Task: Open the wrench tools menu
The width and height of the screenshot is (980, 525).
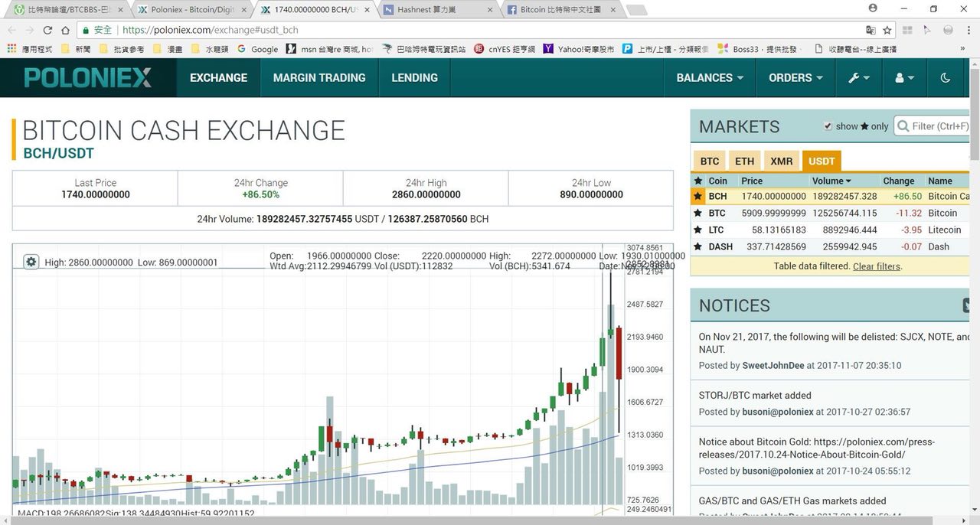Action: click(859, 77)
